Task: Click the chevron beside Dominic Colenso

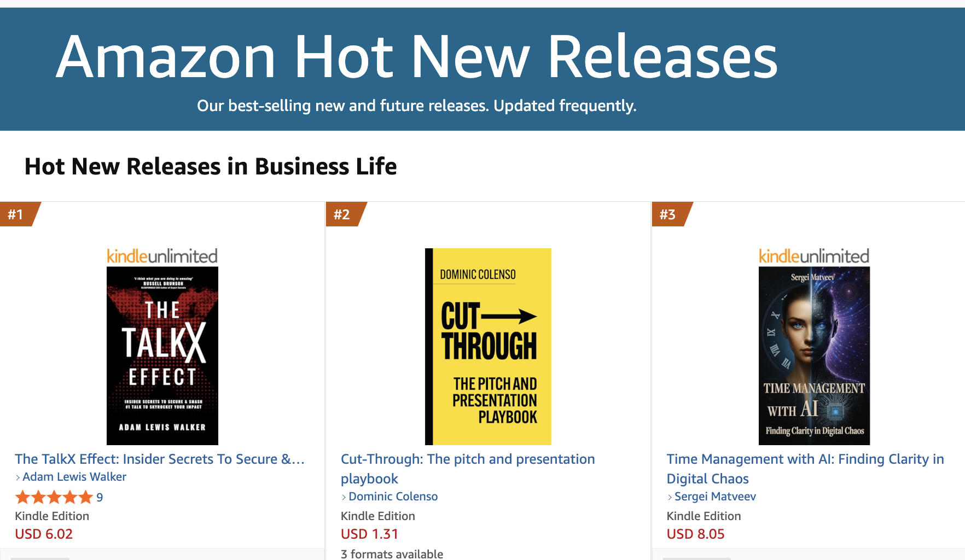Action: pyautogui.click(x=344, y=497)
